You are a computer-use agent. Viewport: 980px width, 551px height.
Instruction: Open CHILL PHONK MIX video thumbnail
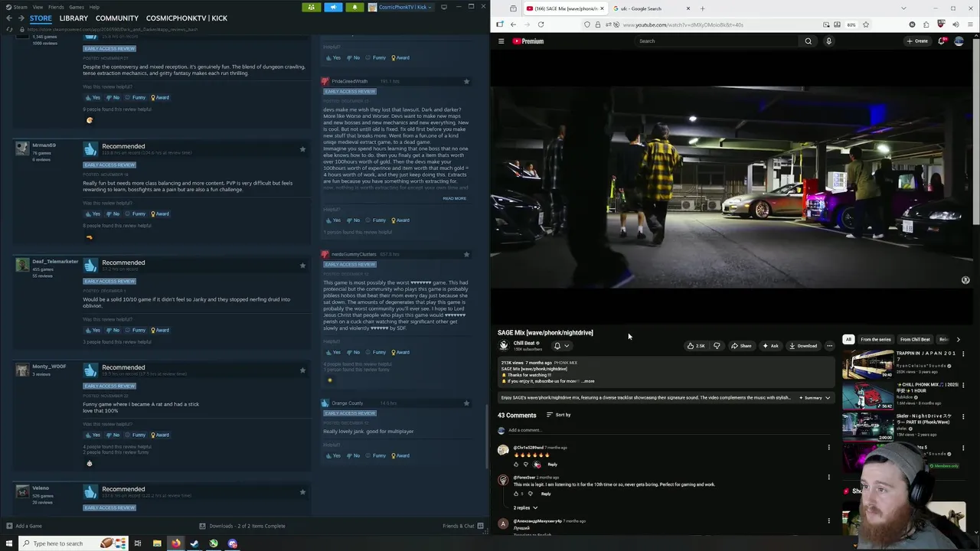coord(867,396)
